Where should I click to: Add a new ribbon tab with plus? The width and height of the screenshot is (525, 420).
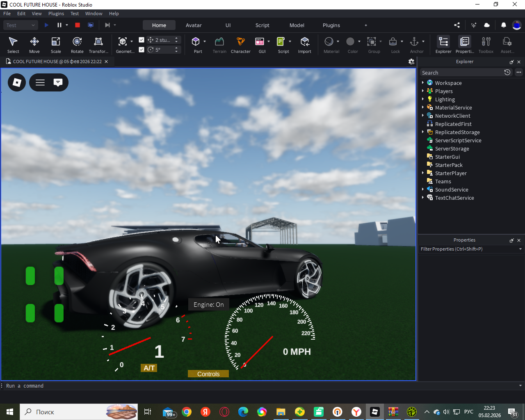click(366, 25)
